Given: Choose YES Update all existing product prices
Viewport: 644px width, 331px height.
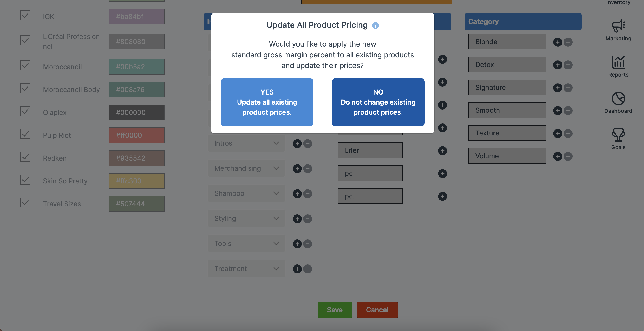Looking at the screenshot, I should [267, 102].
